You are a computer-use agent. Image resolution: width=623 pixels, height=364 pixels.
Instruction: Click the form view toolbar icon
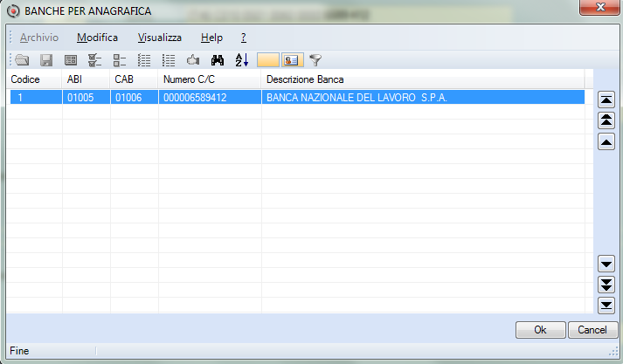click(71, 60)
